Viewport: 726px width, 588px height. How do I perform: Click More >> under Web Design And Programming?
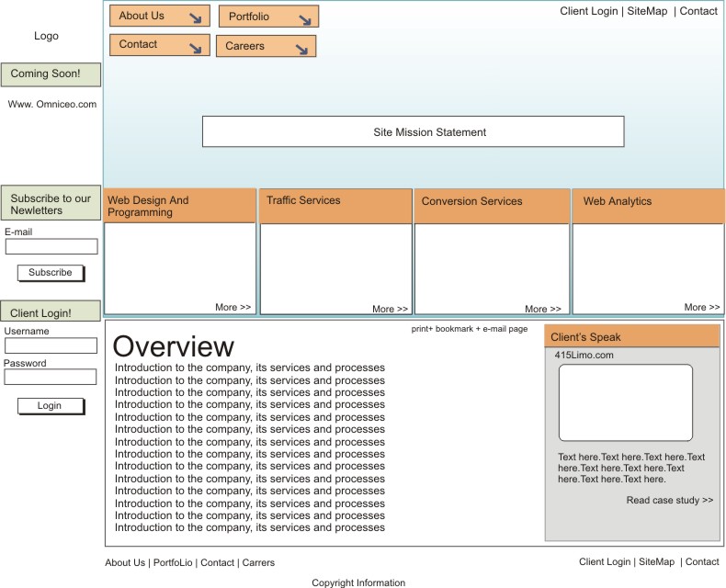click(x=233, y=307)
